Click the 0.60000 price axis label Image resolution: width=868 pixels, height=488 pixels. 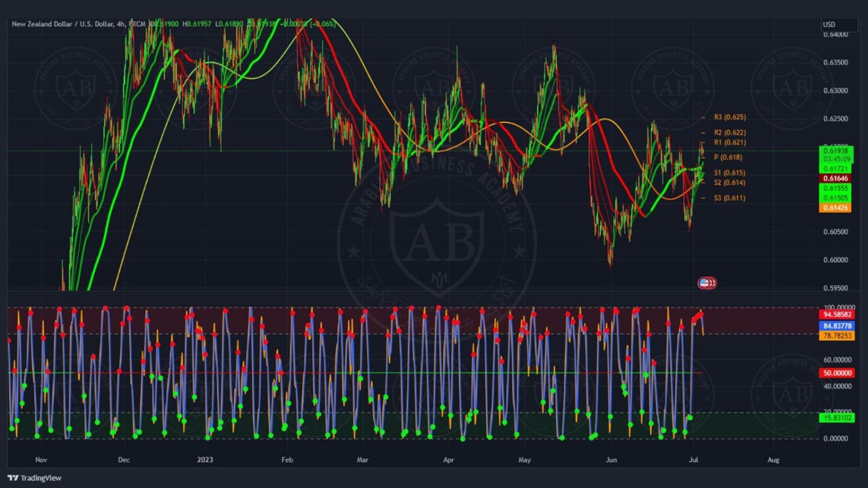click(836, 260)
